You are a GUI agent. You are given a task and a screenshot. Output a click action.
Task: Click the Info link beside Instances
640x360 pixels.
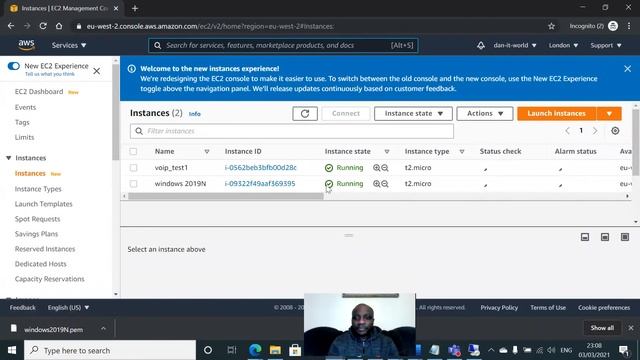(195, 114)
